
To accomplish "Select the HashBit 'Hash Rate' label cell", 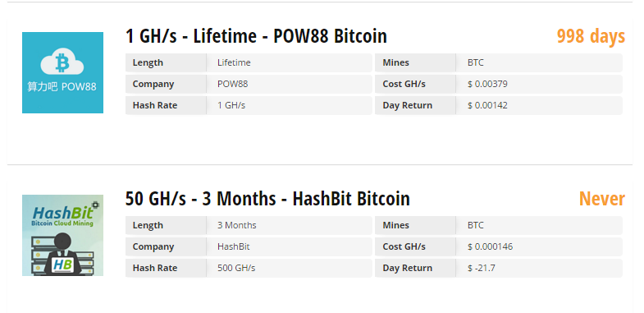I will (x=166, y=268).
